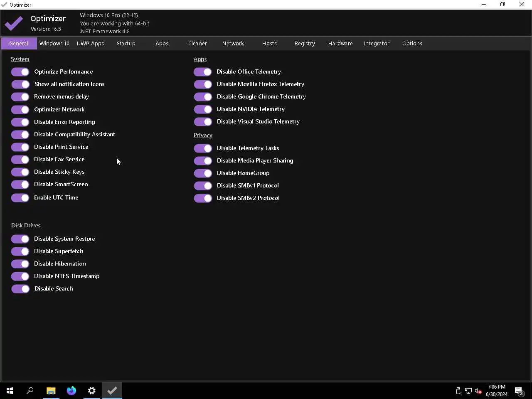Switch off Disable Error Reporting
Viewport: 532px width, 399px height.
click(x=20, y=122)
